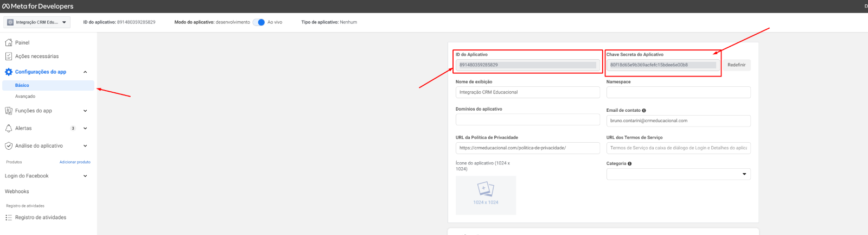Click the info icon beside Categoria
The height and width of the screenshot is (235, 868).
(x=629, y=163)
